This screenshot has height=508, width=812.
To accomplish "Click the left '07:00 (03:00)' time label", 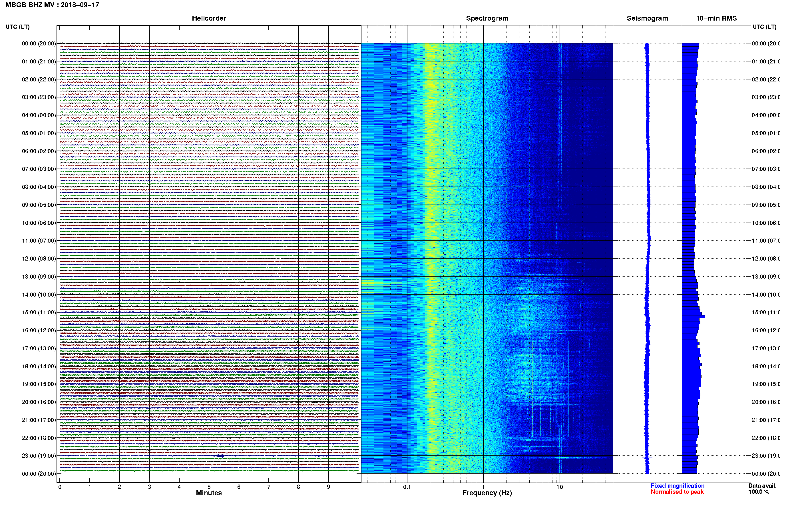I will 39,169.
